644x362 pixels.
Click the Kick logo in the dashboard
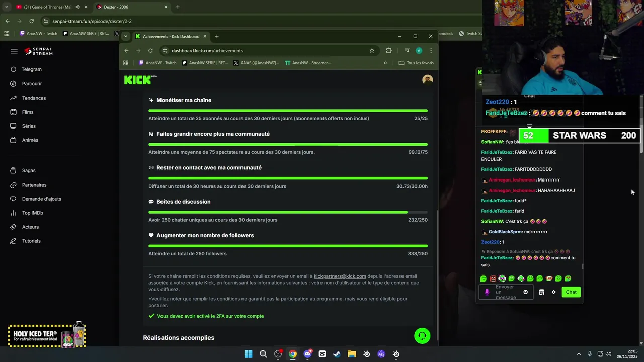140,80
